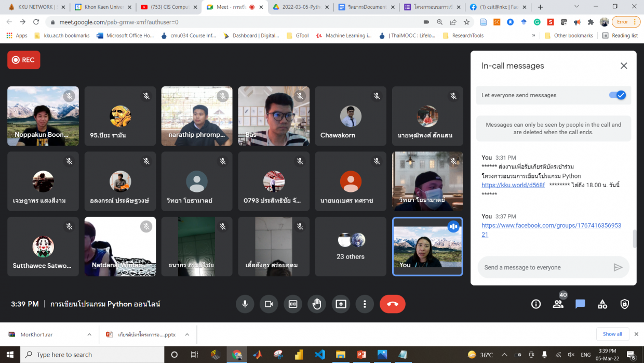This screenshot has width=644, height=363.
Task: Toggle the camera on/off button
Action: 269,304
